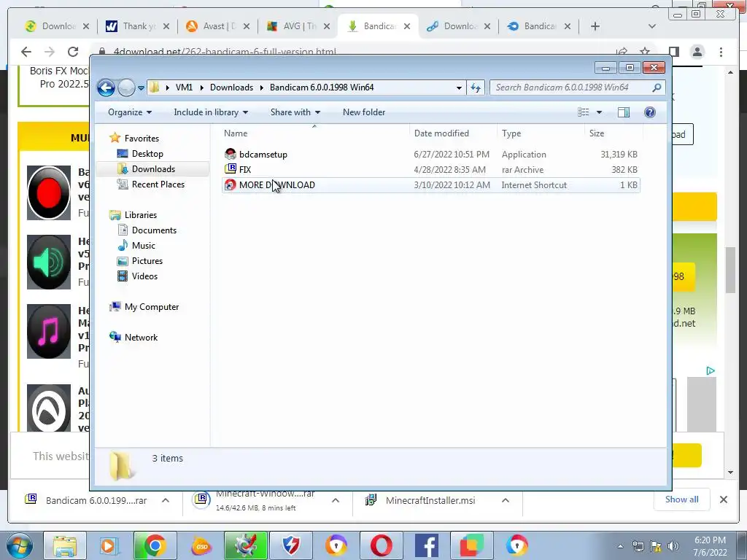Screen dimensions: 747x560
Task: Close the Chrome downloads bar
Action: coord(723,499)
